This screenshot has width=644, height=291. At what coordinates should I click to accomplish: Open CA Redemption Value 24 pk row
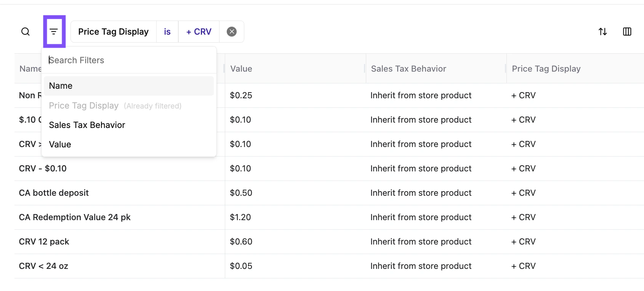75,217
